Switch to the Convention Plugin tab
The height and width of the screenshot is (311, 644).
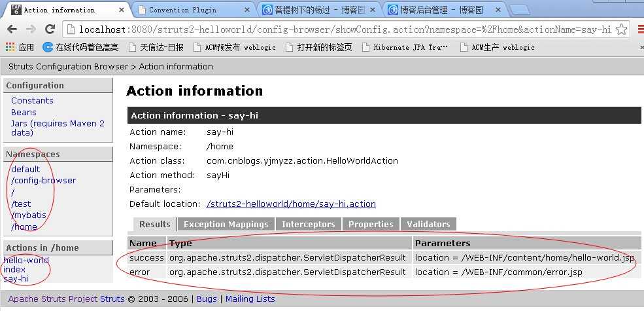[x=193, y=10]
